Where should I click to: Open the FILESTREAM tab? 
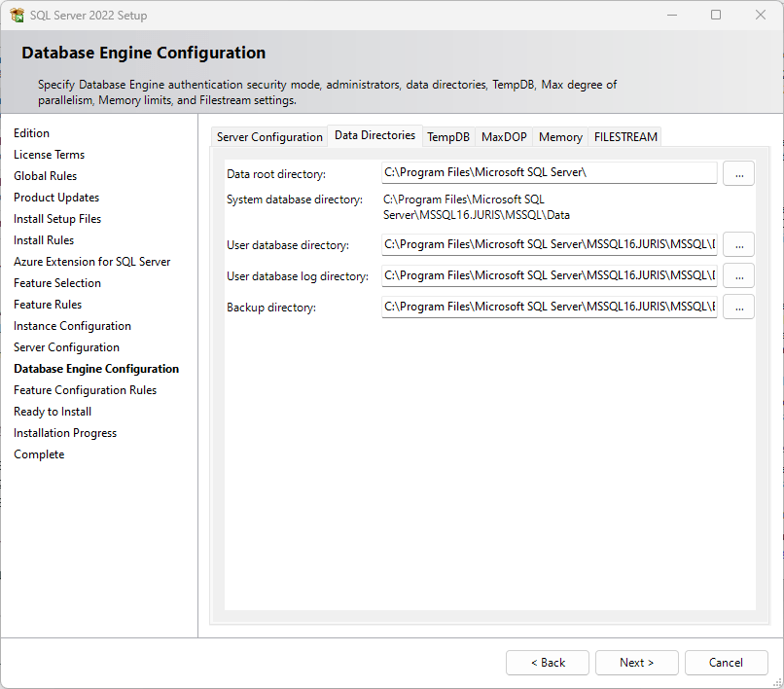pyautogui.click(x=624, y=137)
